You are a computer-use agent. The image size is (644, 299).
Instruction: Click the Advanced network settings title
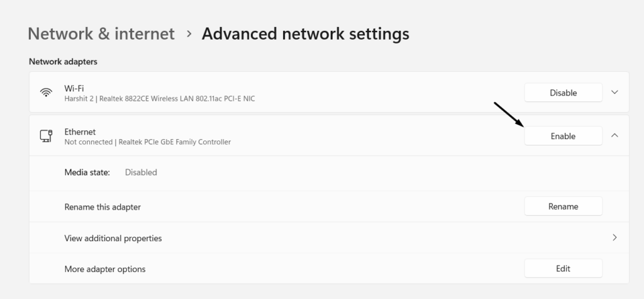[305, 33]
